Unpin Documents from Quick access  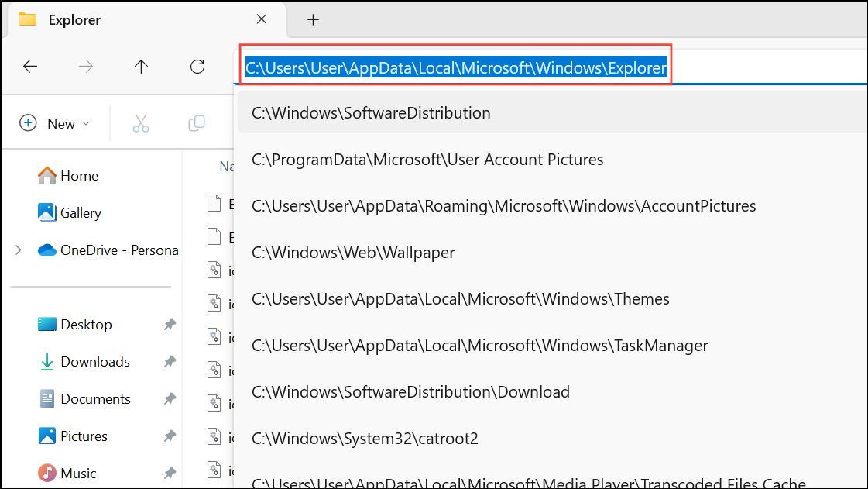click(170, 398)
